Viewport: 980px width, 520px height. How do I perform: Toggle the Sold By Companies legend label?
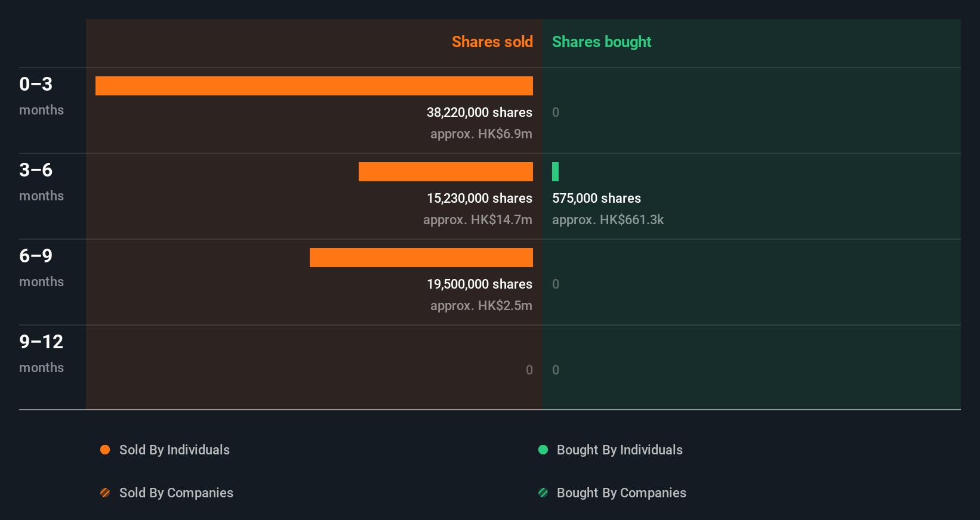176,493
